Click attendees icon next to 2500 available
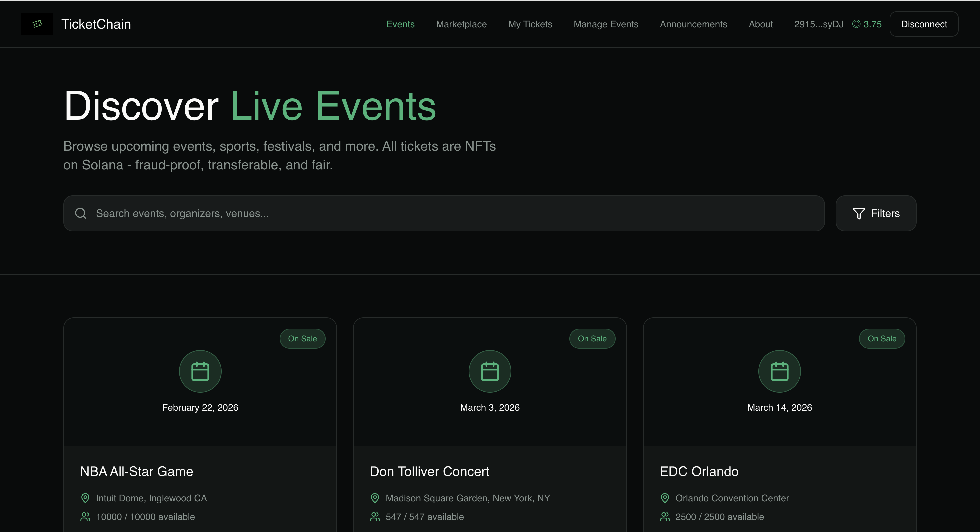Image resolution: width=980 pixels, height=532 pixels. (665, 516)
